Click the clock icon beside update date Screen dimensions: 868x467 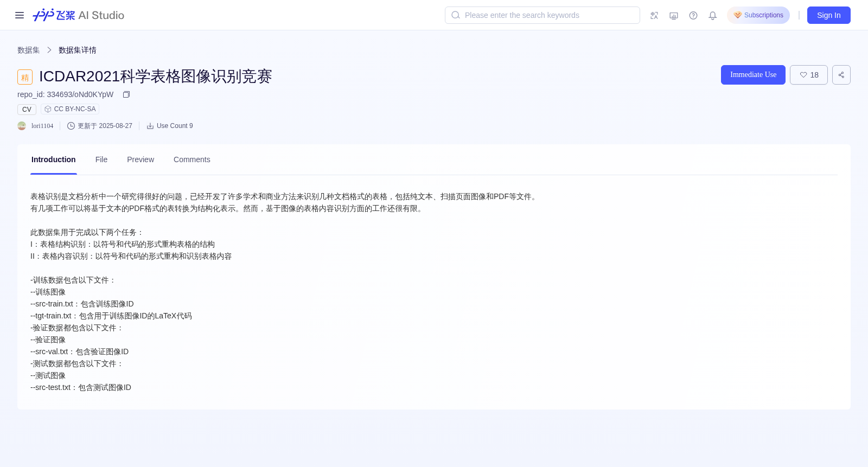pyautogui.click(x=71, y=126)
